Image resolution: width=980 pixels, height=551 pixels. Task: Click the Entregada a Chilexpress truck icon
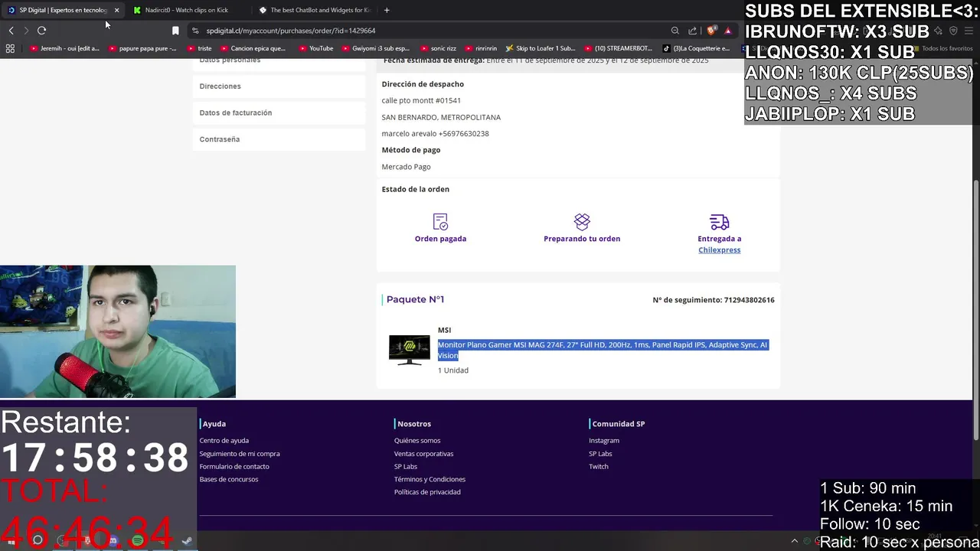(719, 222)
